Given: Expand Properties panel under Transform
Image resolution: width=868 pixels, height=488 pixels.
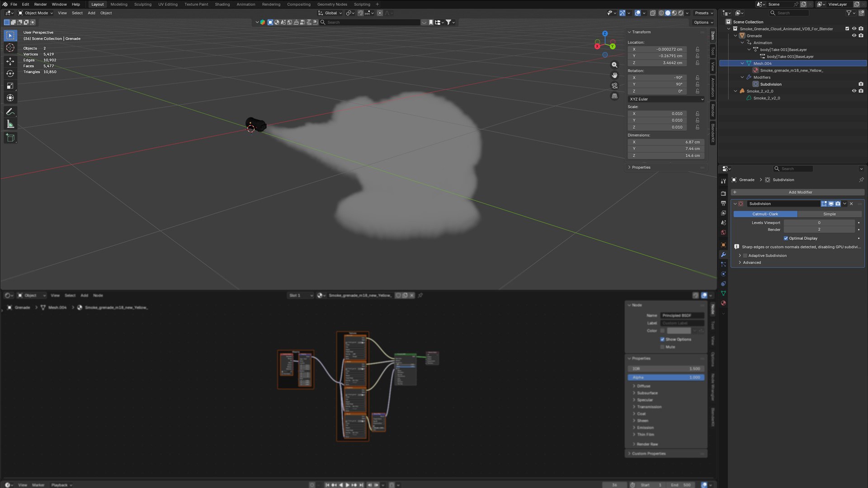Looking at the screenshot, I should (x=629, y=167).
